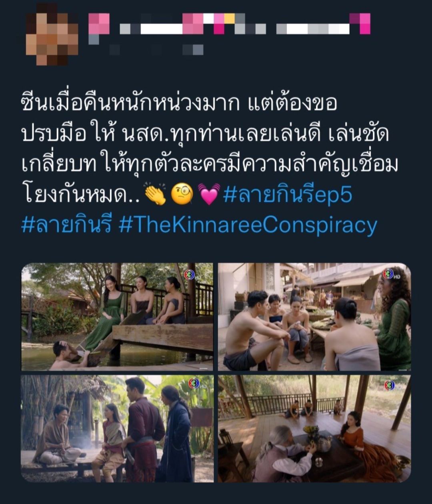Tap Channel 3 HD logo on market photo
The width and height of the screenshot is (432, 504).
pos(390,274)
